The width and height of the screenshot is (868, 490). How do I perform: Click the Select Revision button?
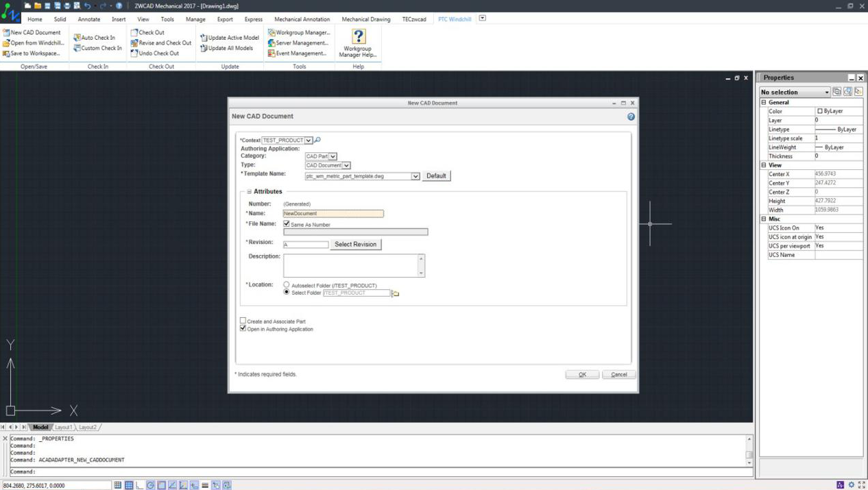click(x=355, y=244)
